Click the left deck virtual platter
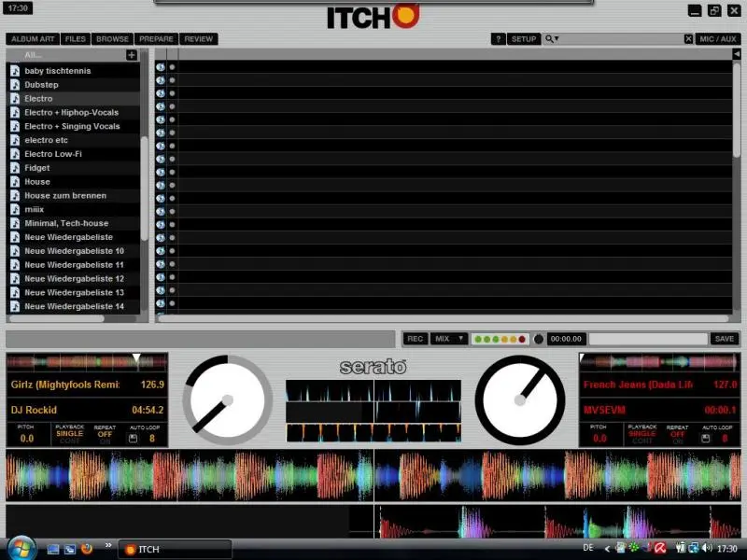 [x=228, y=399]
